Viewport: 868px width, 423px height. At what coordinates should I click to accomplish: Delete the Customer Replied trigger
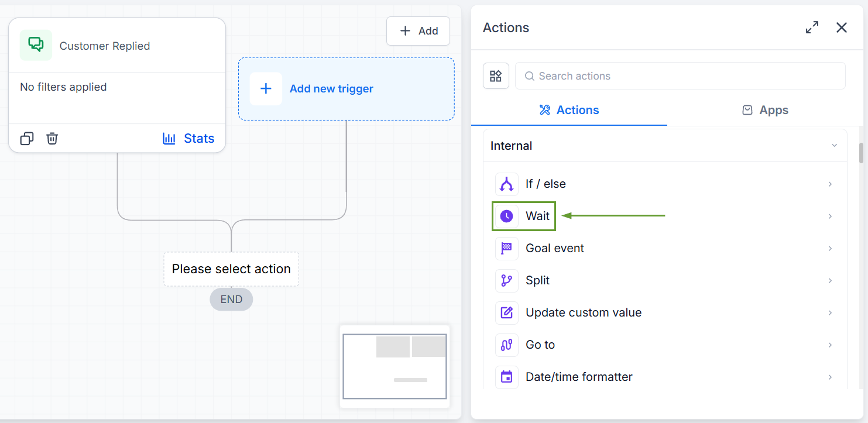click(x=52, y=139)
